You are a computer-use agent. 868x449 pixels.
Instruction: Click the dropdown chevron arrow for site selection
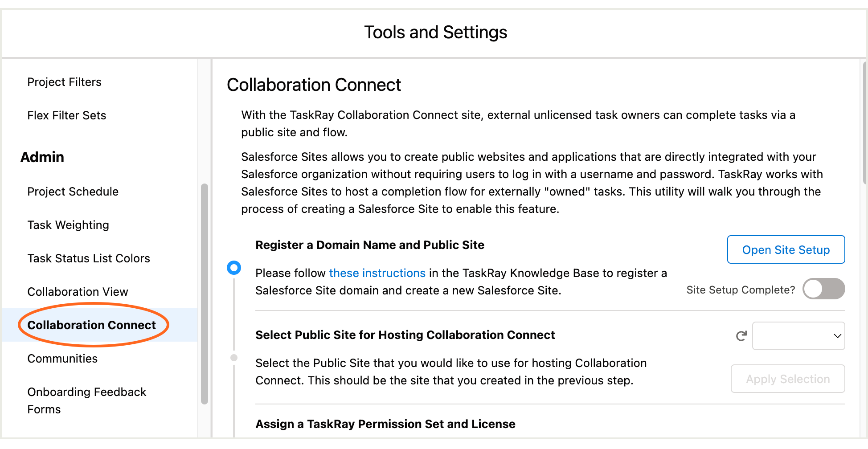click(837, 336)
